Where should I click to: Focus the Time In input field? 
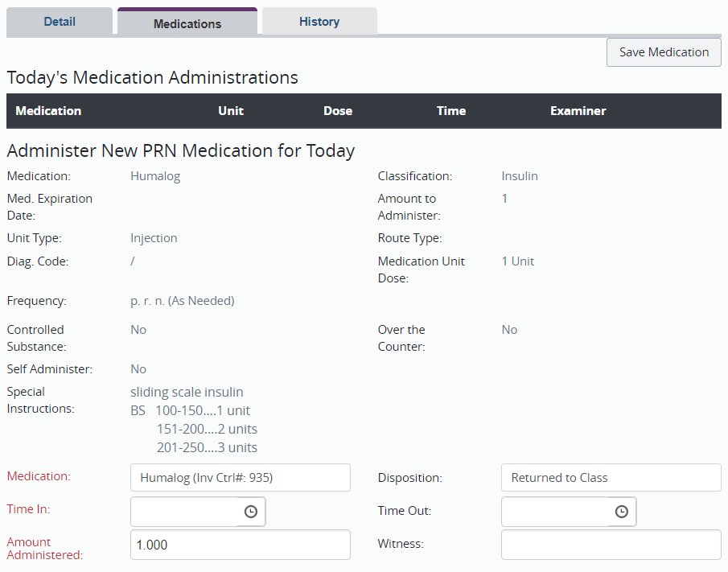click(x=186, y=511)
